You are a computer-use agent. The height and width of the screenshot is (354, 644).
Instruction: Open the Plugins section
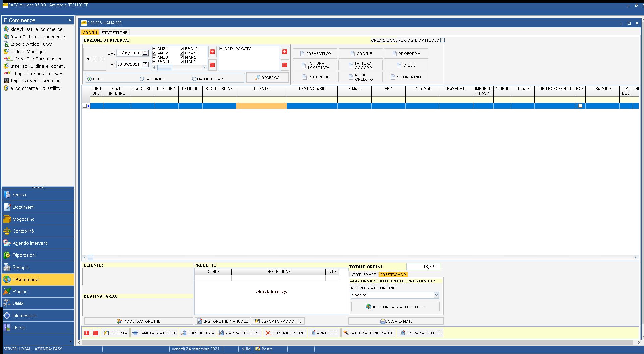pyautogui.click(x=38, y=291)
